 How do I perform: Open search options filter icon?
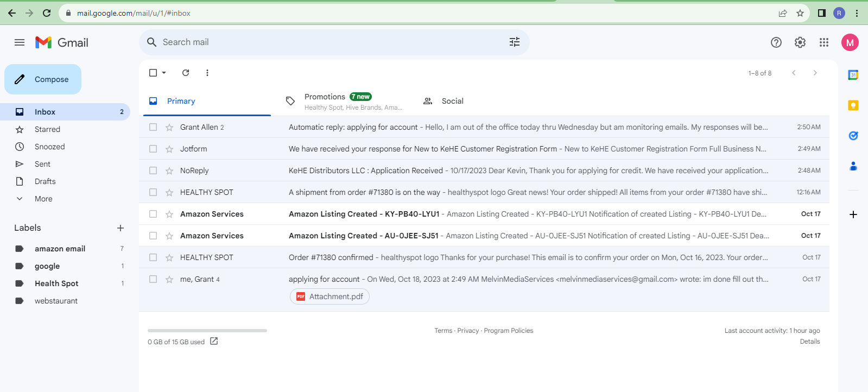515,42
